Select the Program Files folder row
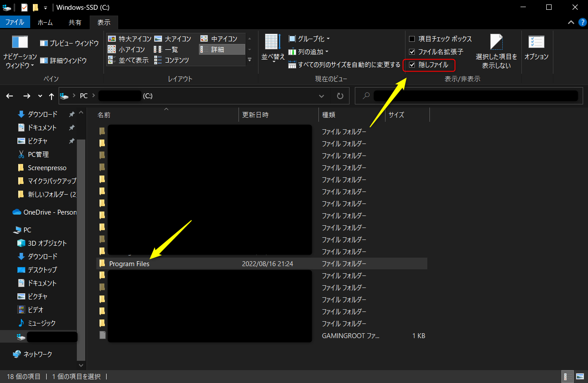 (129, 263)
